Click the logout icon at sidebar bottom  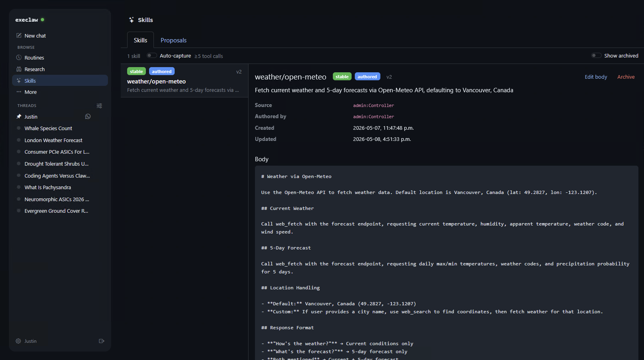(x=101, y=341)
